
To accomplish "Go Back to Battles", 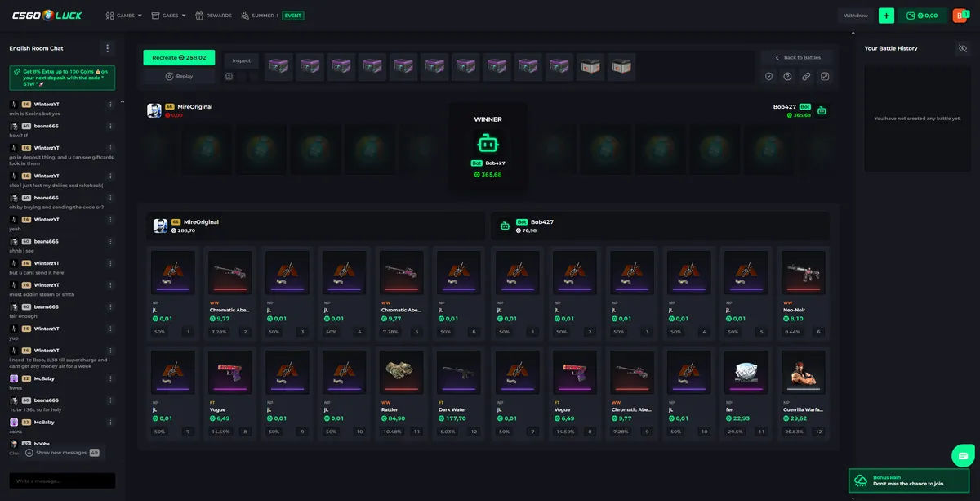I will (797, 58).
